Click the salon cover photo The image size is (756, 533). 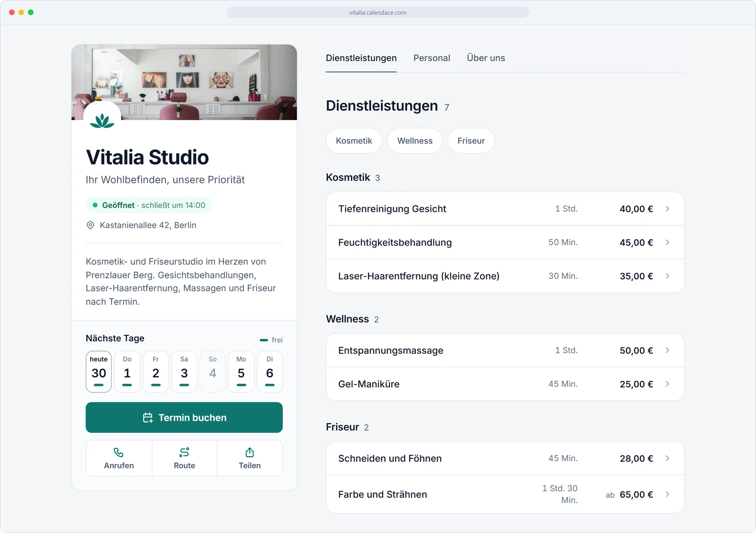pos(184,82)
